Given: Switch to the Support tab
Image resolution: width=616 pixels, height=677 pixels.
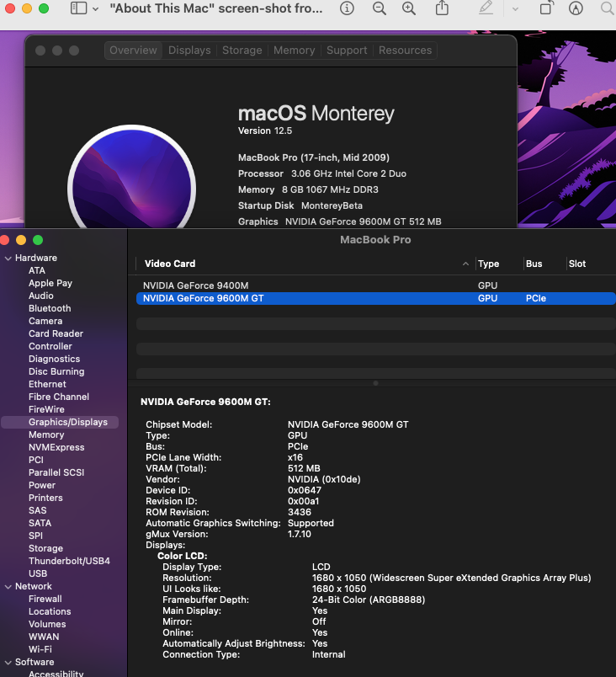Looking at the screenshot, I should (x=347, y=50).
